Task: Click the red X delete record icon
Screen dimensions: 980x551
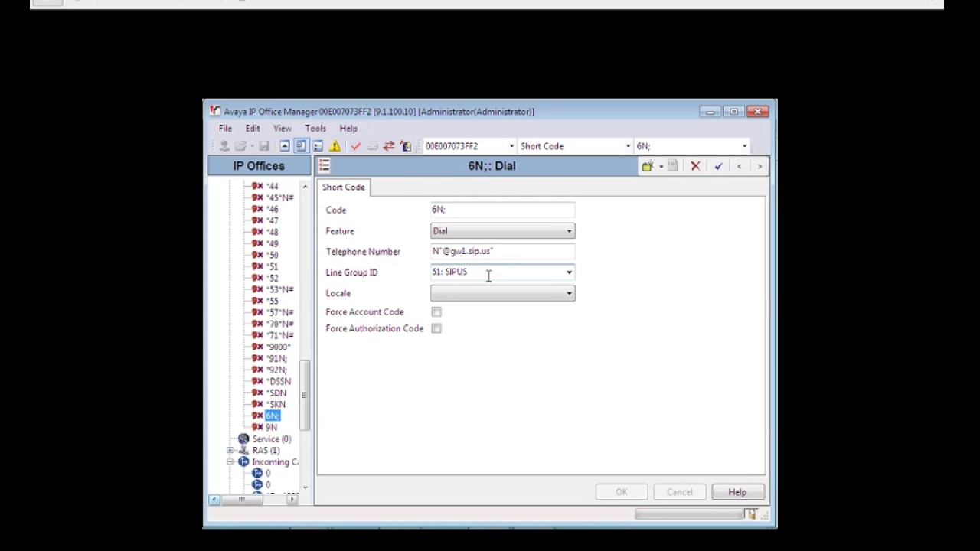Action: (695, 166)
